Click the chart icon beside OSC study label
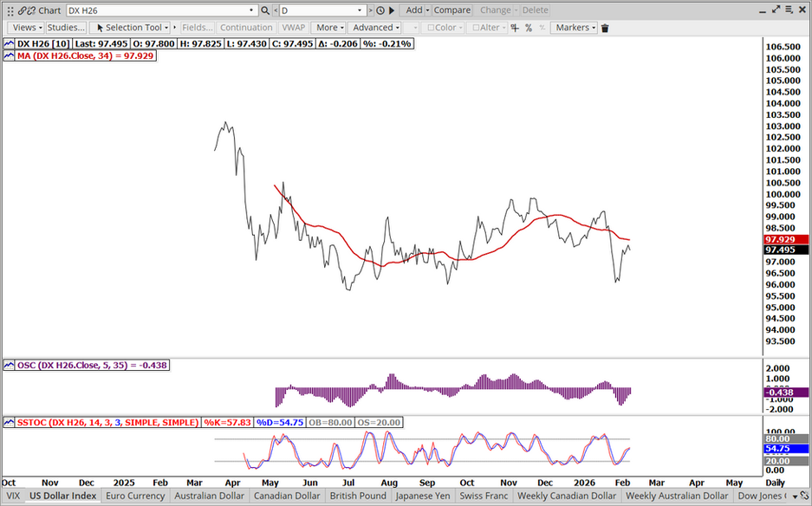This screenshot has width=812, height=506. point(9,365)
